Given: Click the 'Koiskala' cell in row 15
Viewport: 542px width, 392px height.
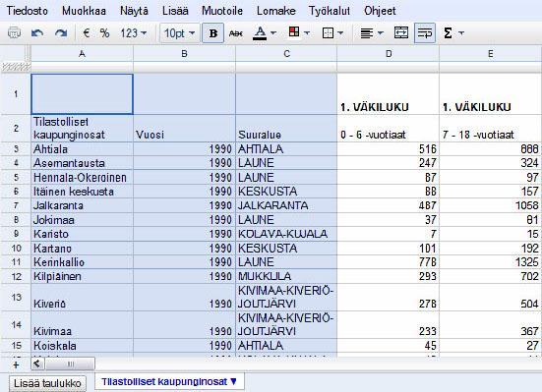Looking at the screenshot, I should click(83, 346).
